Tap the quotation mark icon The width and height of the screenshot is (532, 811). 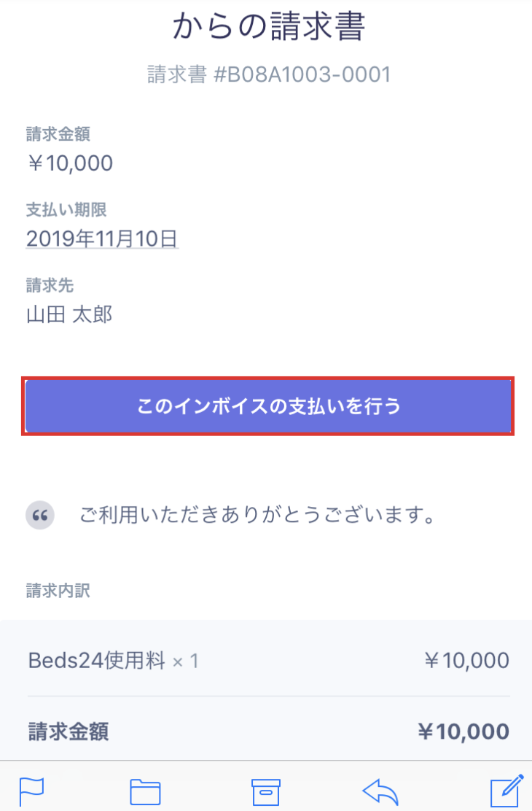(40, 516)
